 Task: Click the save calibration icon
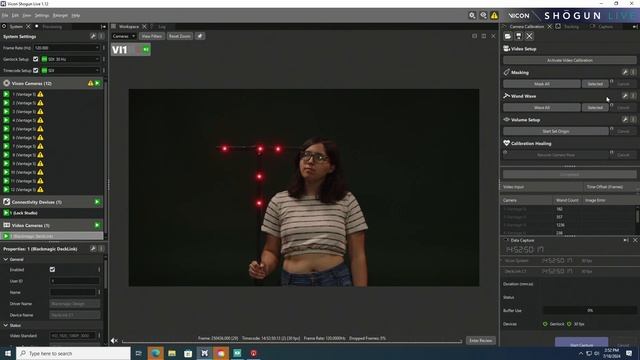(518, 36)
